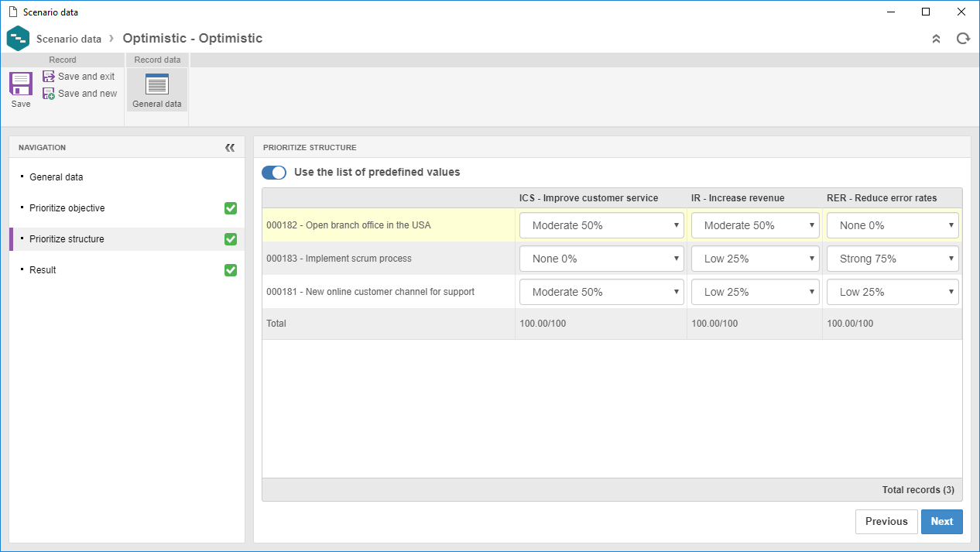Viewport: 980px width, 552px height.
Task: Open RER dropdown for Open branch office row
Action: [893, 225]
